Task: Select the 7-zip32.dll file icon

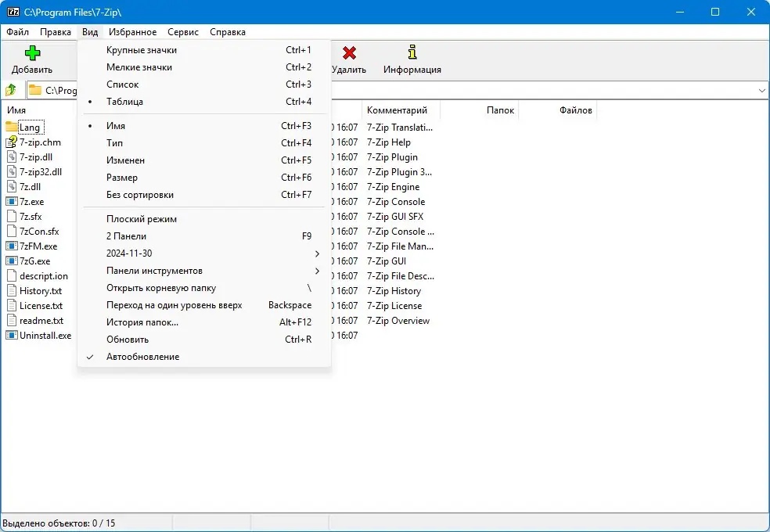Action: coord(11,172)
